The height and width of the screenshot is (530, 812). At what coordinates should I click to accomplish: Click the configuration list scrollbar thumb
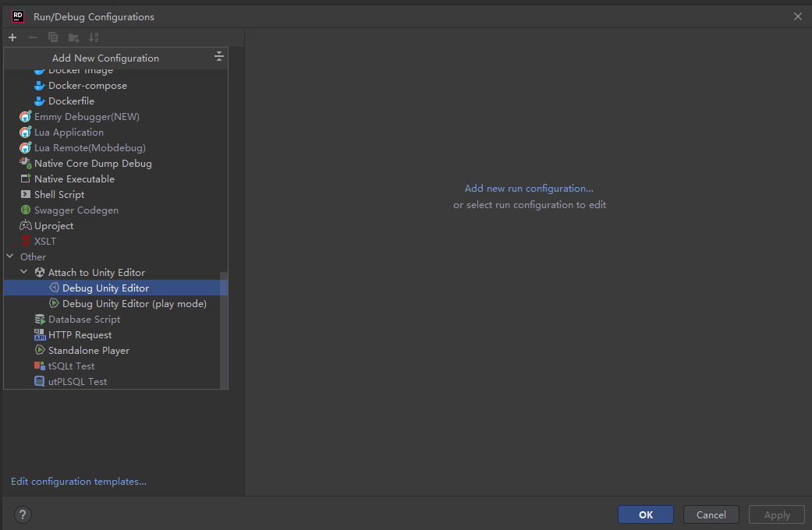tap(224, 330)
